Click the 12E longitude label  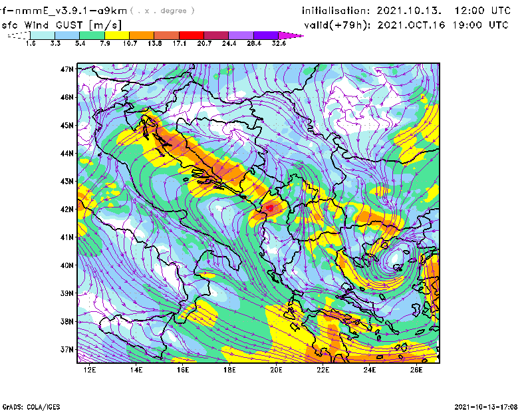90,370
